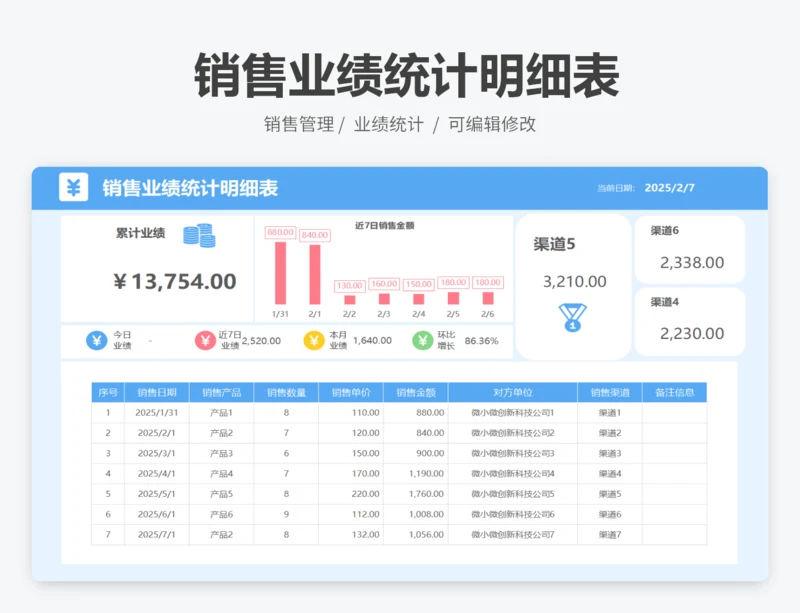The width and height of the screenshot is (800, 613).
Task: Click the green yen icon for 环比增长
Action: pos(422,340)
